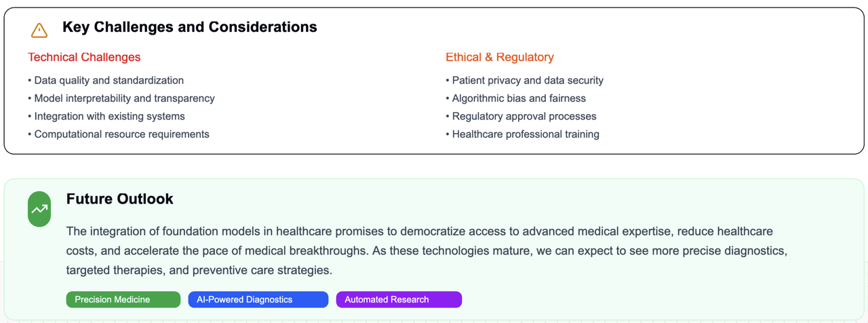Click Patient privacy and data security bullet

(x=524, y=80)
